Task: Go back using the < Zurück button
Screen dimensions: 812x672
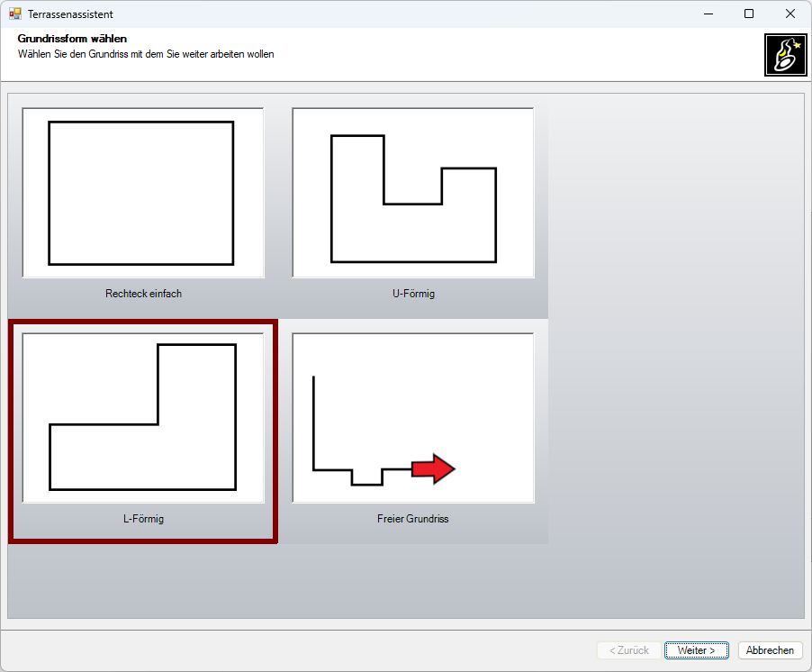Action: click(628, 650)
